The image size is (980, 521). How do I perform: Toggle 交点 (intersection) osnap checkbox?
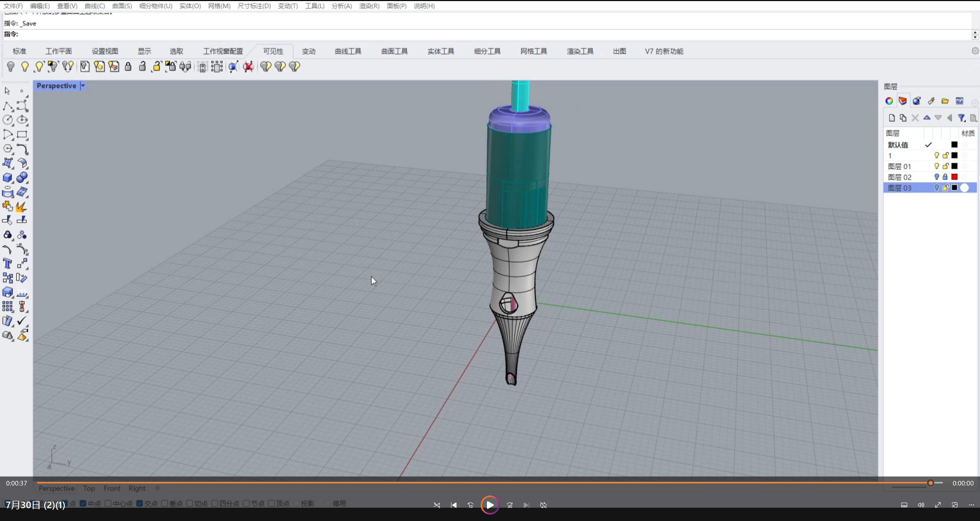140,503
